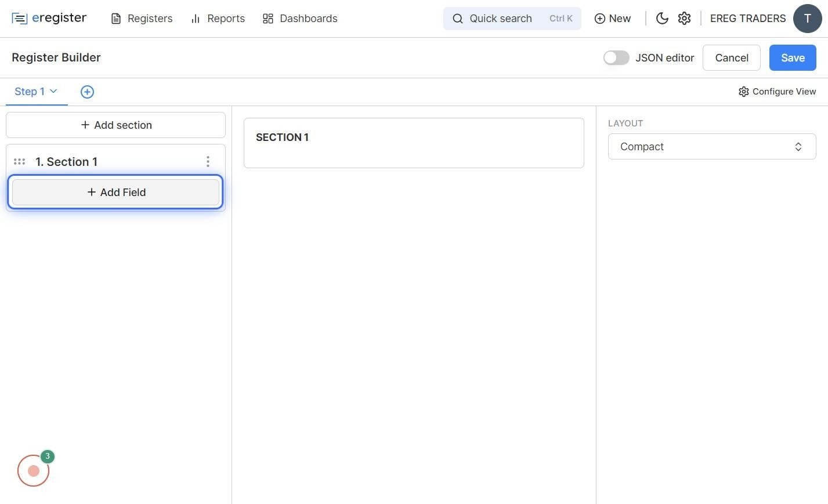Click the New button
The width and height of the screenshot is (828, 504).
pos(613,19)
